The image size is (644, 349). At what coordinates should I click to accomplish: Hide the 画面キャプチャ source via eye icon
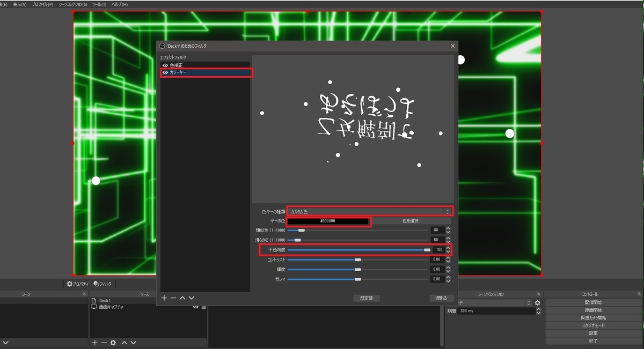pyautogui.click(x=196, y=307)
